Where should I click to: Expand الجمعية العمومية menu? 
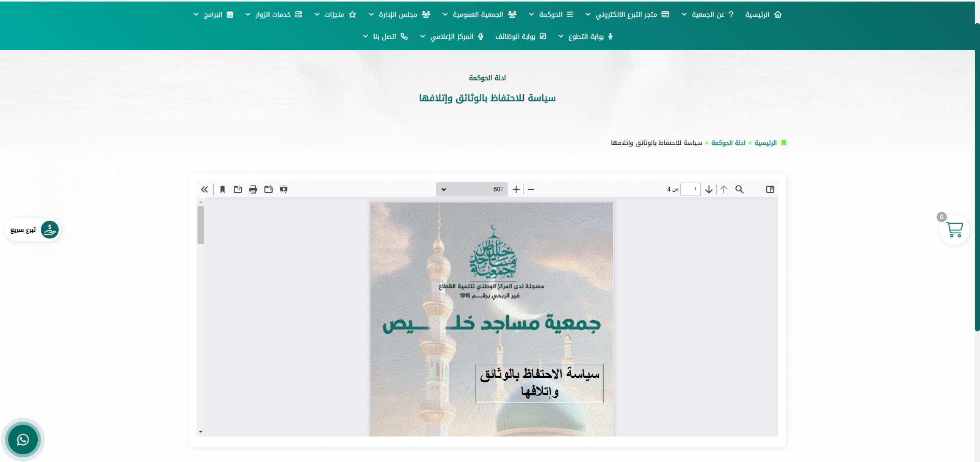479,15
